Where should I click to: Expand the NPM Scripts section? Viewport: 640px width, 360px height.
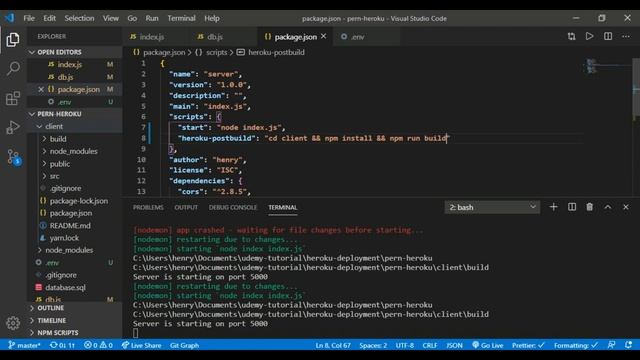pos(74,333)
